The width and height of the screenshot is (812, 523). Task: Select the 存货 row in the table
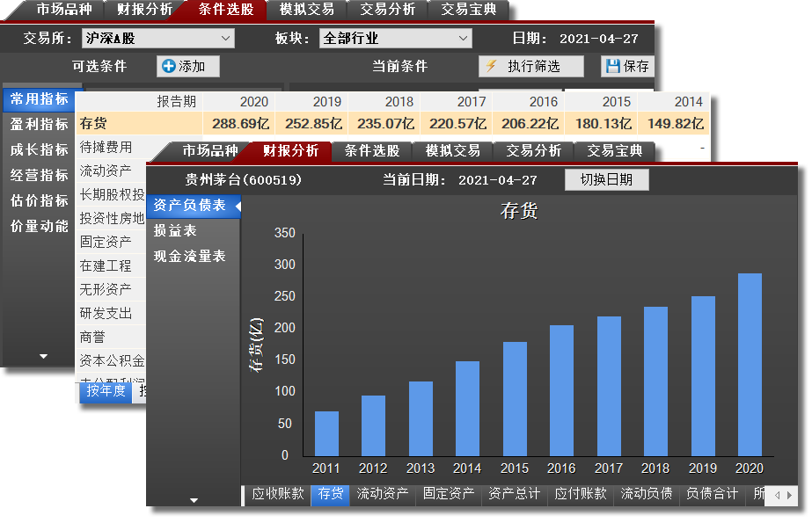click(x=392, y=123)
